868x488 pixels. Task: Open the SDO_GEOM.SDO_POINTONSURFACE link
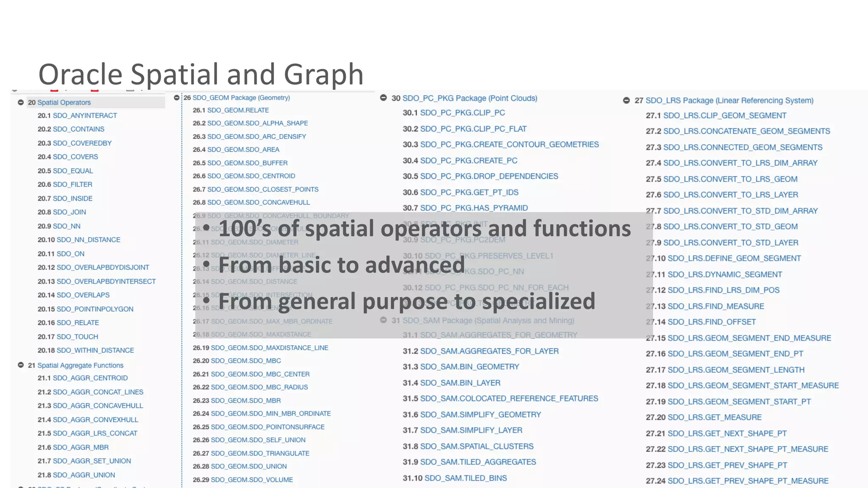[x=268, y=427]
